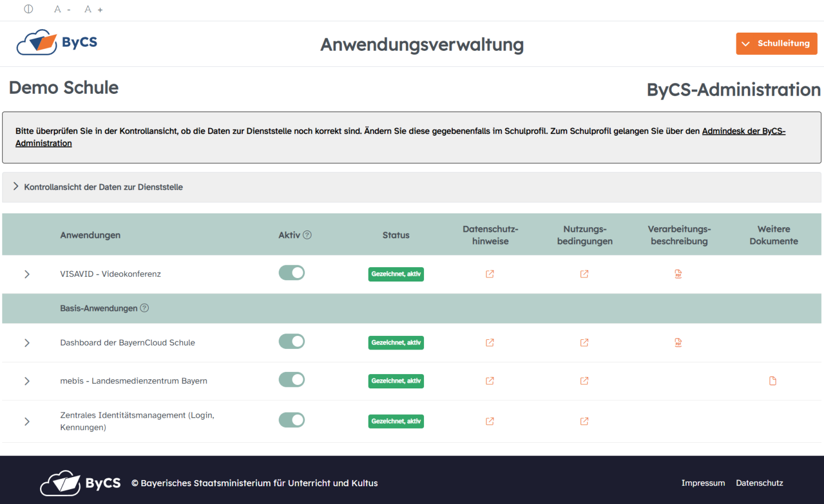Click the Anwendungen column header
The width and height of the screenshot is (824, 504).
coord(90,235)
